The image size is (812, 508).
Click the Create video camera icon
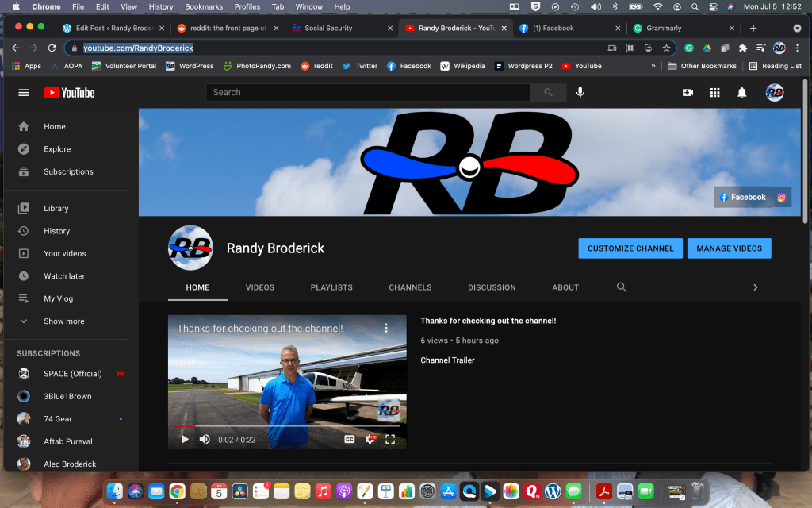click(x=688, y=93)
